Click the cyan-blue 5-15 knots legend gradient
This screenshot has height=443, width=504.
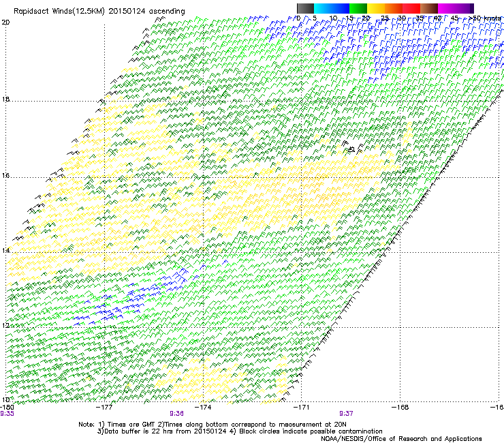point(332,8)
